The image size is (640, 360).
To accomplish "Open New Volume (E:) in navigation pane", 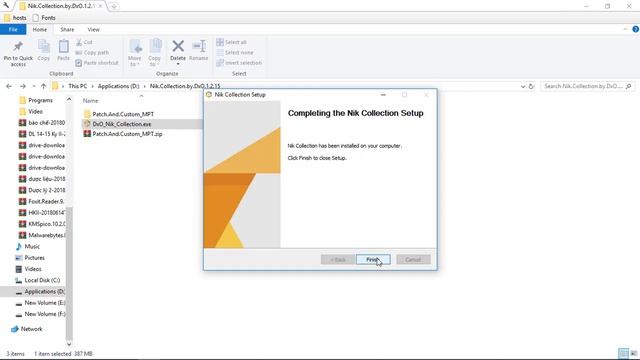I will coord(40,303).
